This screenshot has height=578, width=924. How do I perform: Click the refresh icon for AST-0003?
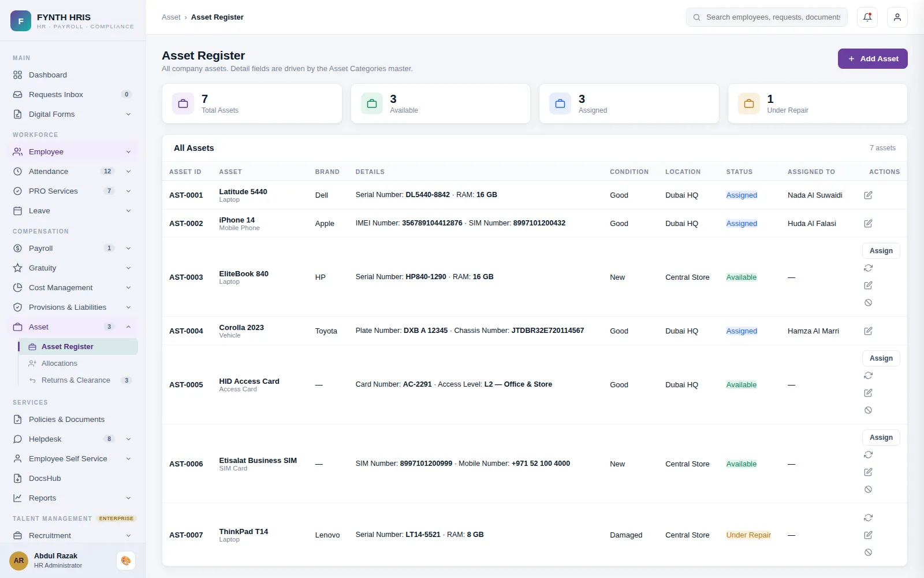[868, 268]
